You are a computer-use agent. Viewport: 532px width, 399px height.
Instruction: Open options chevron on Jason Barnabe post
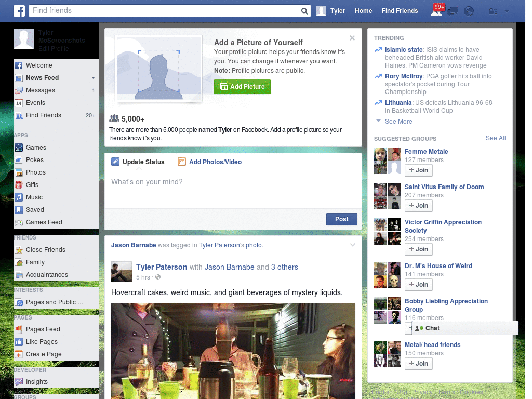coord(353,245)
